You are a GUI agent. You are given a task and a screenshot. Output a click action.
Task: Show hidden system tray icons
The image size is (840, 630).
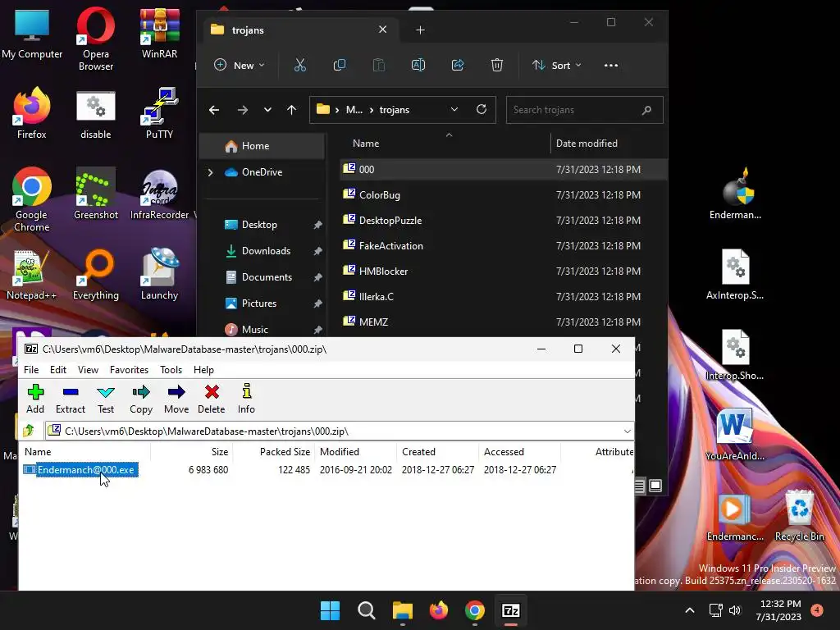point(690,610)
